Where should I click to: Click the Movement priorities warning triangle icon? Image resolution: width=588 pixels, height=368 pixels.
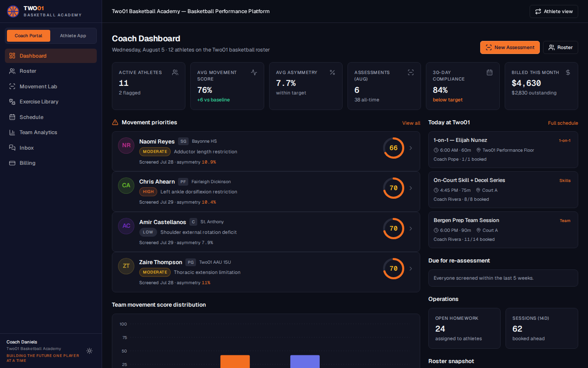[x=115, y=122]
